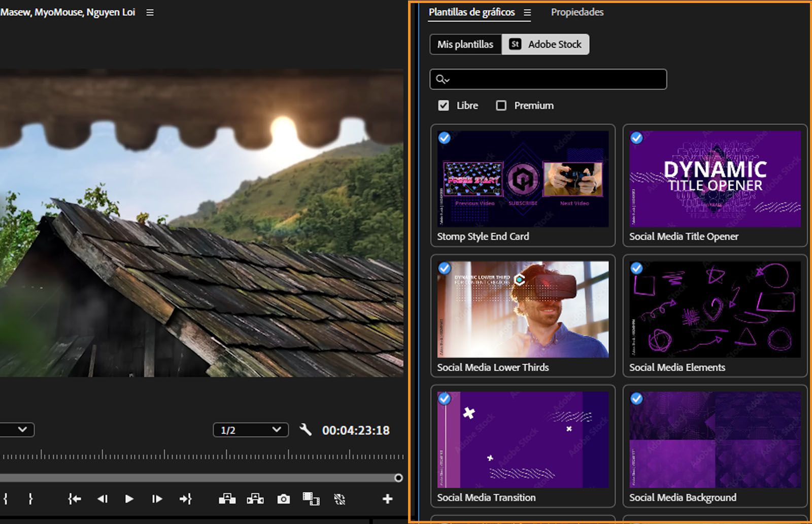Click the blue check badge on Social Media Transition
Screen dimensions: 812x524
click(x=444, y=399)
